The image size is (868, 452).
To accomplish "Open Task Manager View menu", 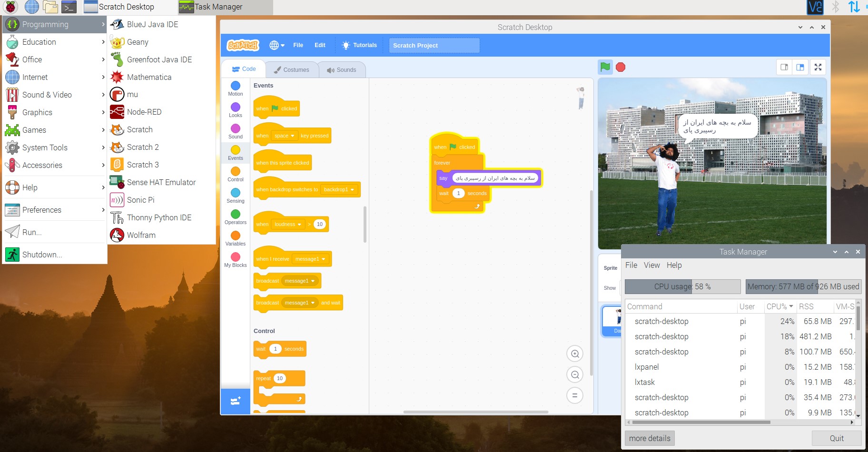I will (x=651, y=265).
